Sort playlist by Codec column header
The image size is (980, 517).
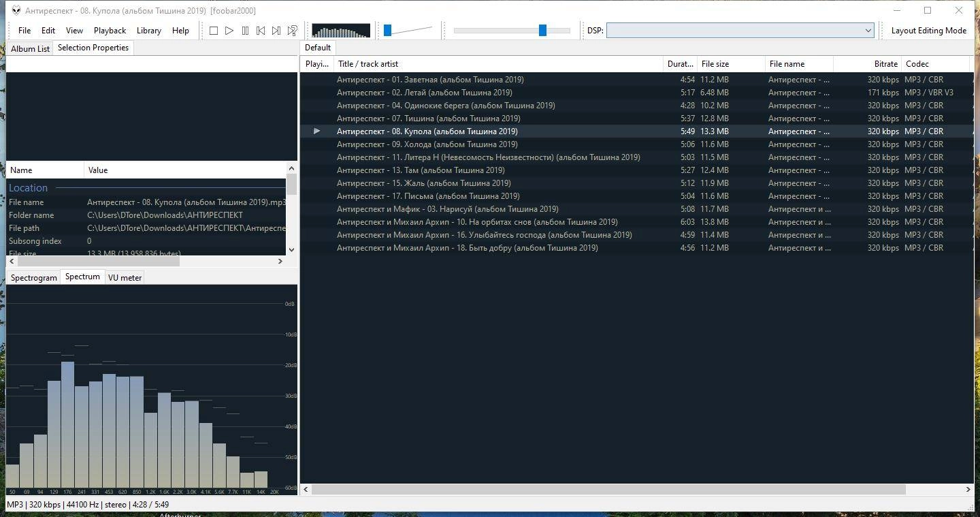point(936,64)
